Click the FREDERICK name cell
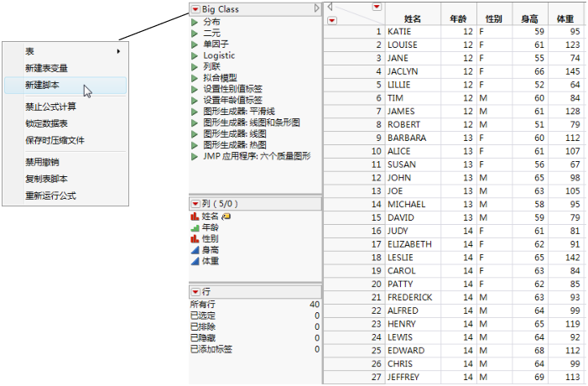The height and width of the screenshot is (386, 588). [413, 298]
